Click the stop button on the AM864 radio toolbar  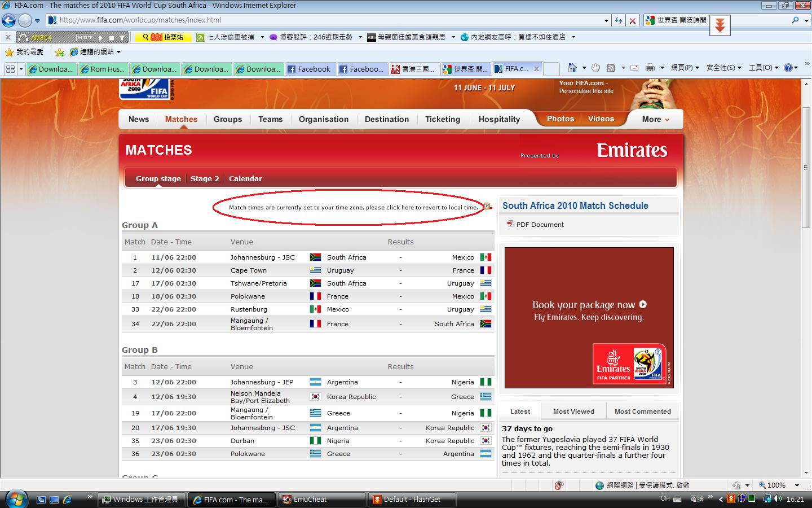coord(112,38)
